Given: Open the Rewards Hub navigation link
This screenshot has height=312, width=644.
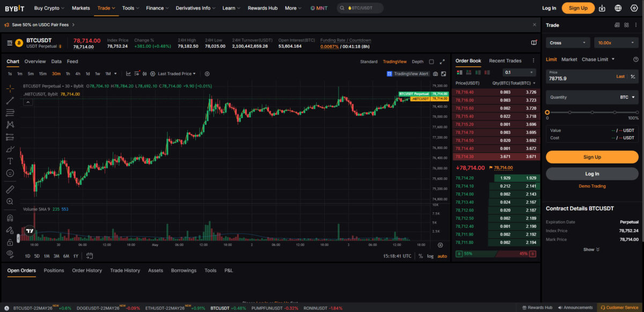Looking at the screenshot, I should tap(262, 8).
